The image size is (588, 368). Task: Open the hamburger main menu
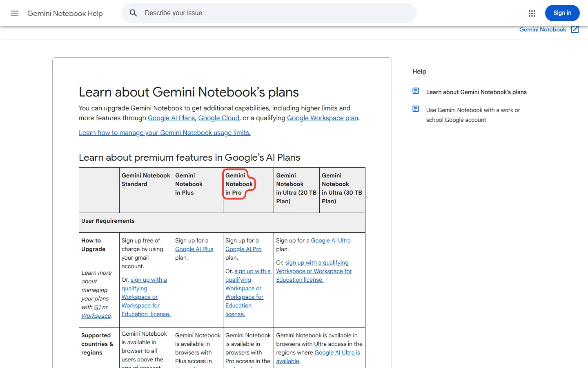[x=15, y=13]
